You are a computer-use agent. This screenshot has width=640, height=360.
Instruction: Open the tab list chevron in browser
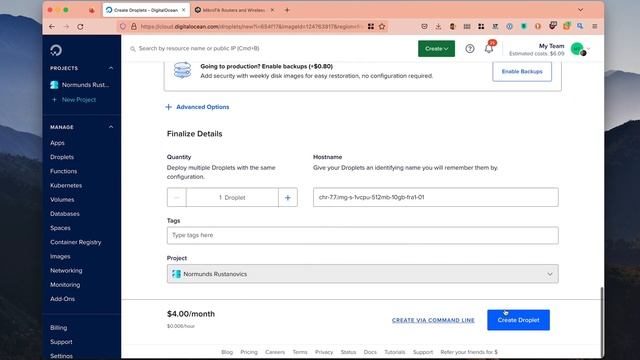pyautogui.click(x=580, y=10)
